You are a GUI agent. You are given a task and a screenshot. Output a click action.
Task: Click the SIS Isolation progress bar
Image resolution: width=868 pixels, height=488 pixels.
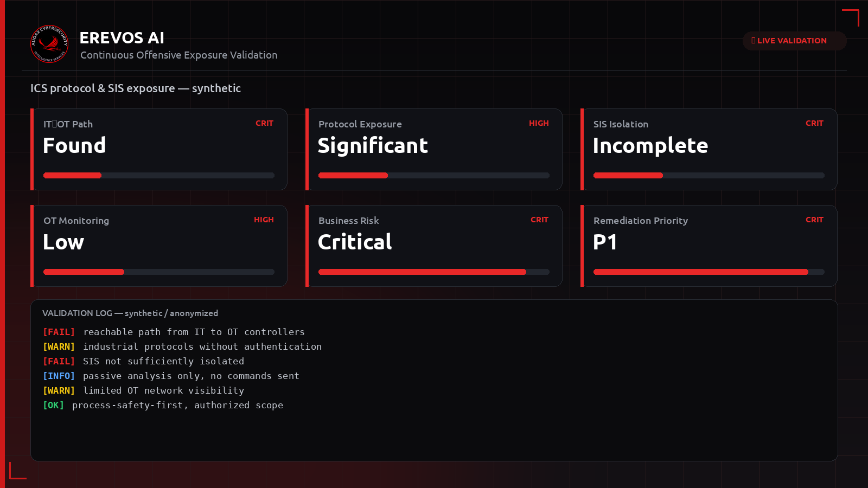tap(709, 175)
